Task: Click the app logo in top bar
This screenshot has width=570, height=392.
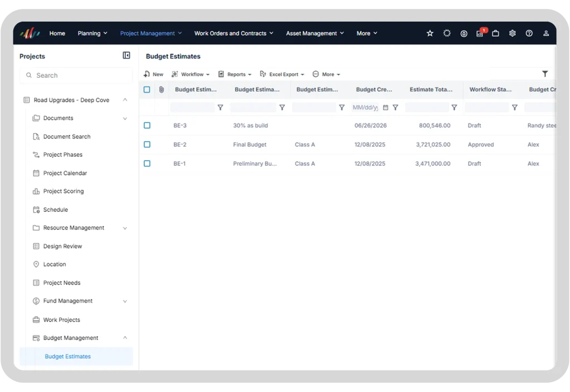Action: click(30, 33)
